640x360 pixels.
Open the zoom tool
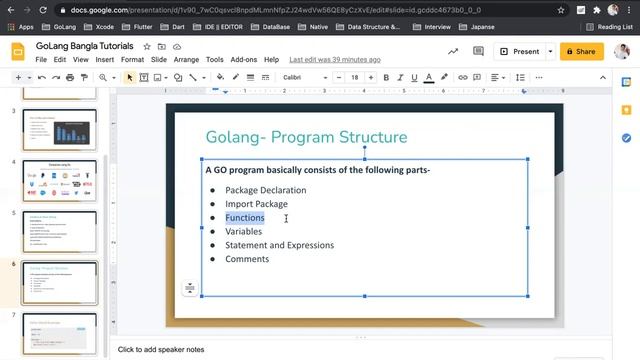tap(103, 78)
